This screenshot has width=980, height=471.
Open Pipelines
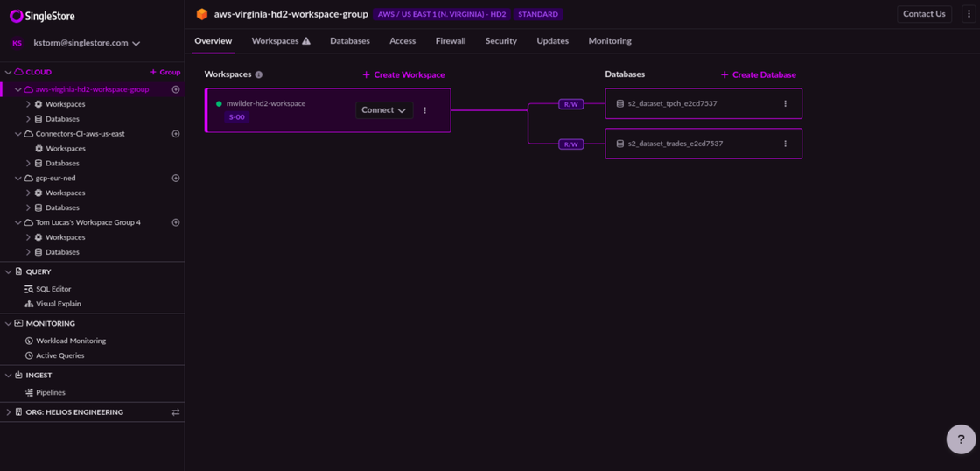51,393
